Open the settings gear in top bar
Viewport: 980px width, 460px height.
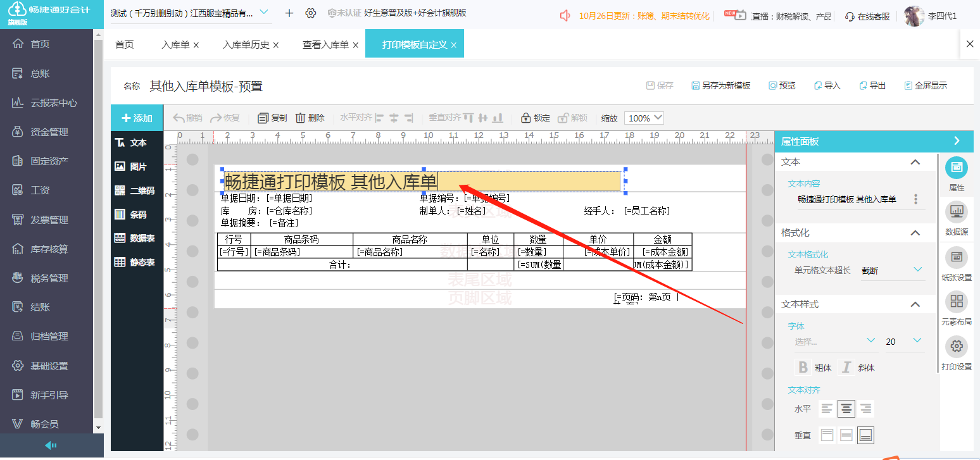coord(310,13)
